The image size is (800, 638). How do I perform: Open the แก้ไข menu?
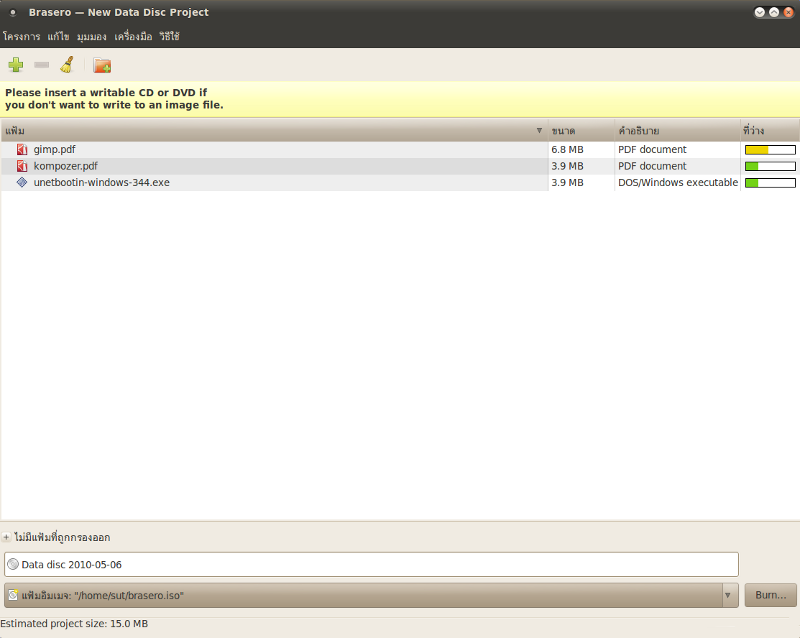tap(58, 36)
